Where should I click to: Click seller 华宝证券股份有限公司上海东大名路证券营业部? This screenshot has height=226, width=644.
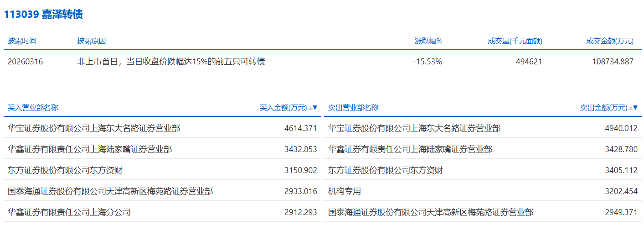tap(414, 128)
